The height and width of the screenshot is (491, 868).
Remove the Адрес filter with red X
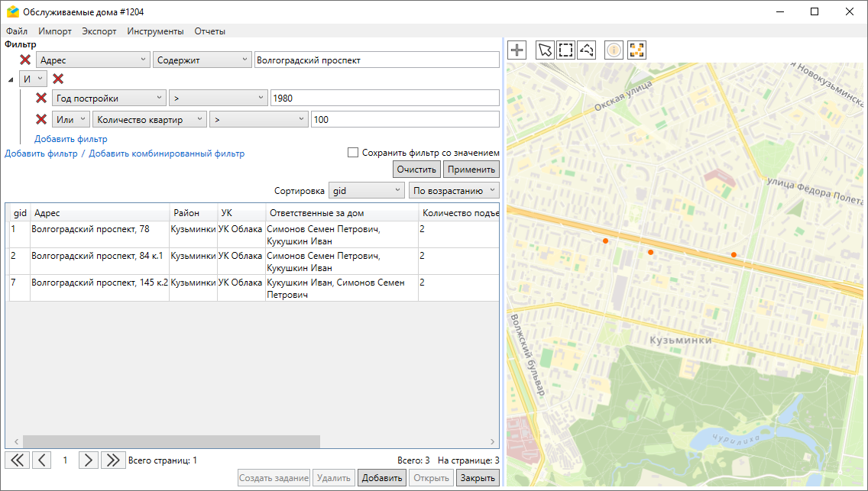click(25, 60)
